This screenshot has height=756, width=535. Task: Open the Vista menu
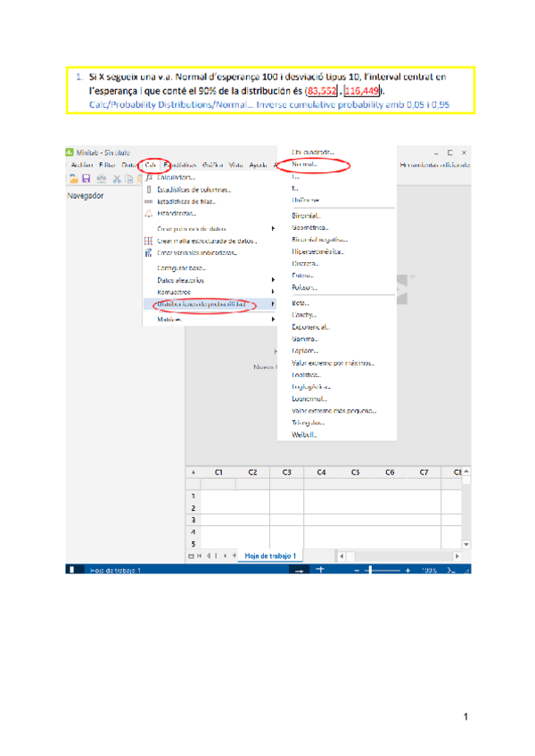[236, 165]
